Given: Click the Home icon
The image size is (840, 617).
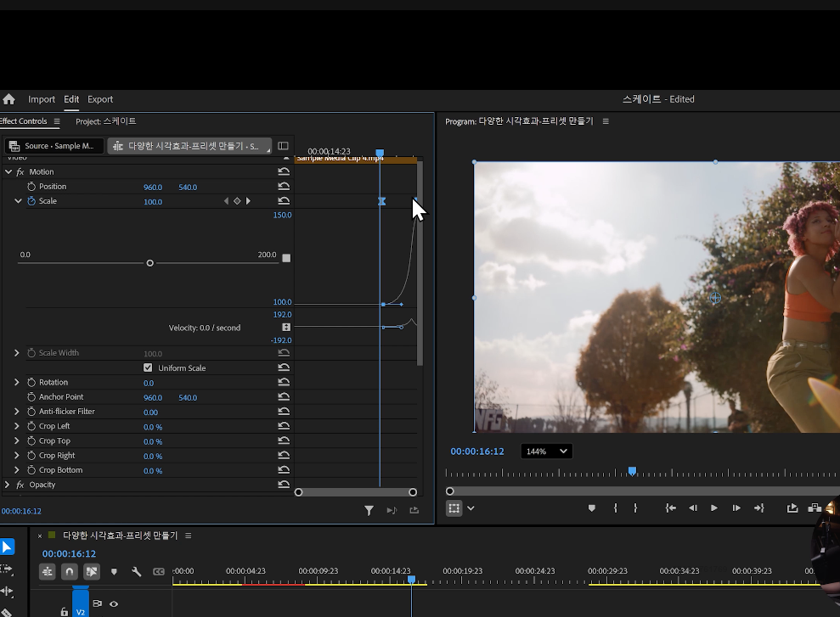Looking at the screenshot, I should [8, 99].
